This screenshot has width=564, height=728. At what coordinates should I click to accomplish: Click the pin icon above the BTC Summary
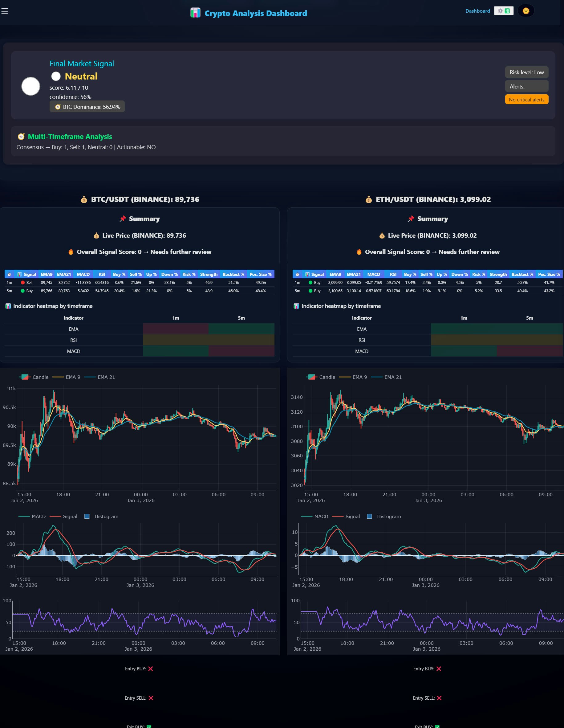(x=122, y=219)
